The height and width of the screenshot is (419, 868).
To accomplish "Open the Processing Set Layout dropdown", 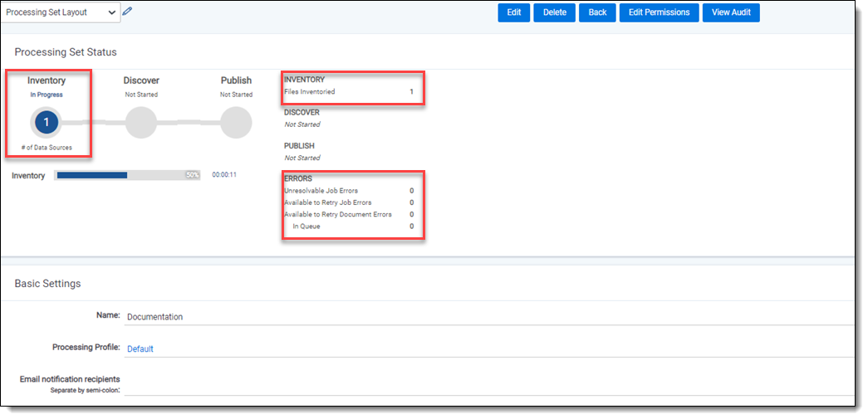I will (x=61, y=12).
